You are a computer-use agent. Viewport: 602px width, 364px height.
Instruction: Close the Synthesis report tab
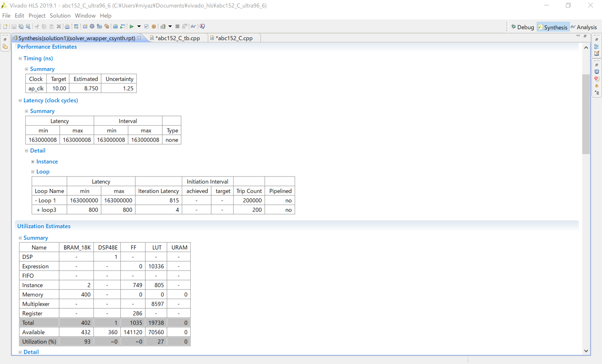click(x=139, y=38)
